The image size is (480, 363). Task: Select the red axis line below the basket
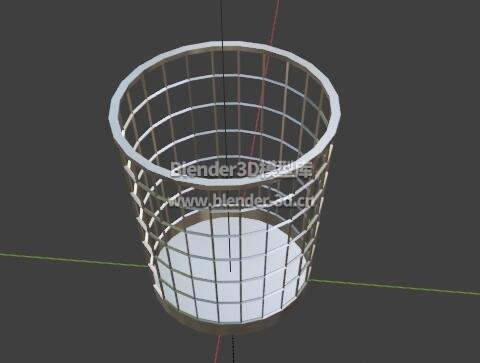217,348
